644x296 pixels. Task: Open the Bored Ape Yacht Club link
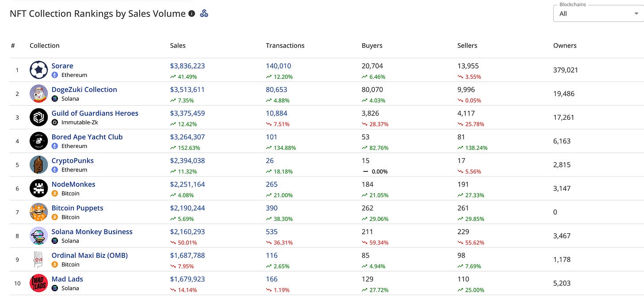click(87, 137)
